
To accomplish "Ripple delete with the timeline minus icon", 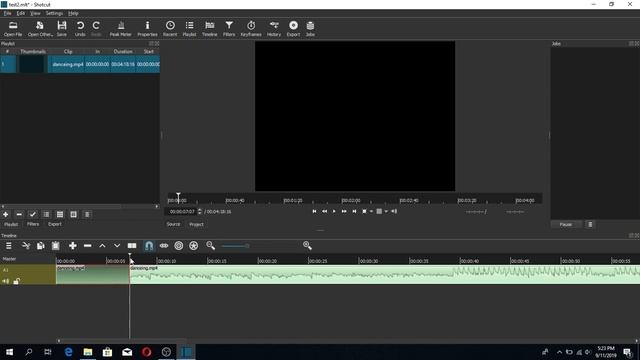I will [x=87, y=246].
